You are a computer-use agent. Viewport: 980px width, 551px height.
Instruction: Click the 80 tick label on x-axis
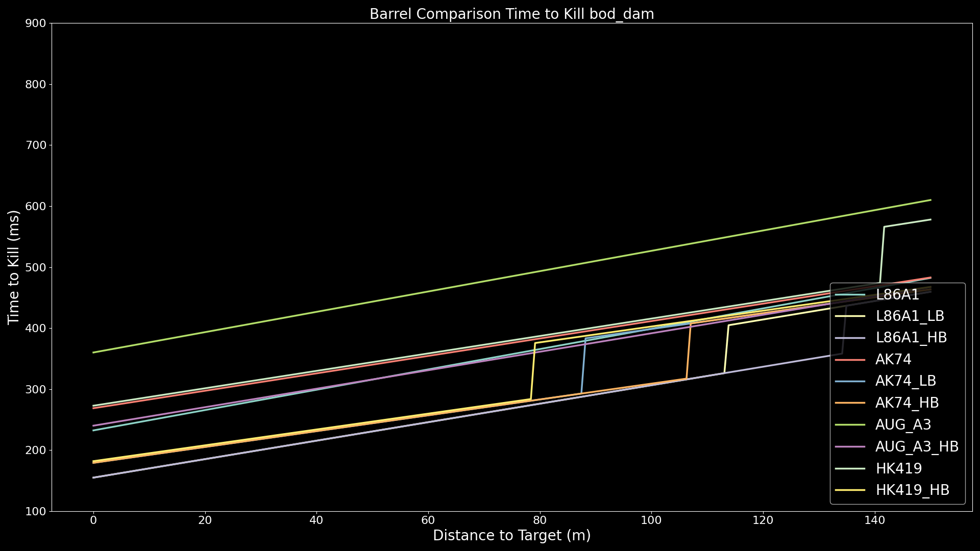pos(540,521)
